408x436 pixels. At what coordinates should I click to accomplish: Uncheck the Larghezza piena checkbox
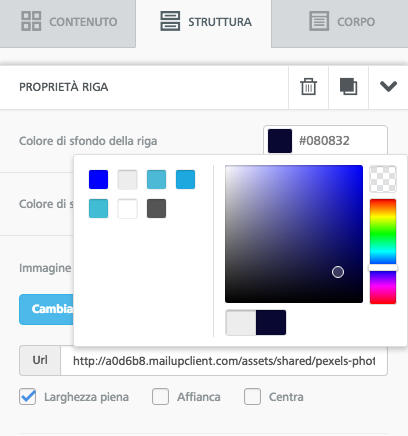(28, 397)
